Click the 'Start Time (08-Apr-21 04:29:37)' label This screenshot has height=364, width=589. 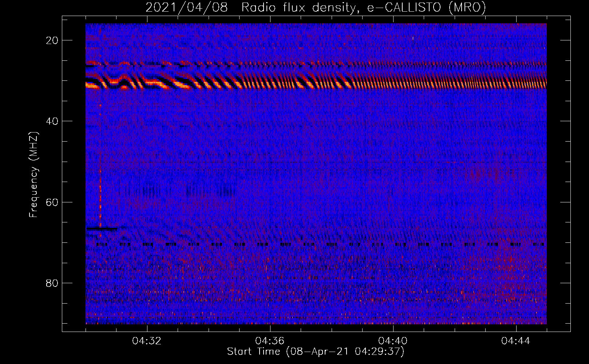[x=316, y=352]
